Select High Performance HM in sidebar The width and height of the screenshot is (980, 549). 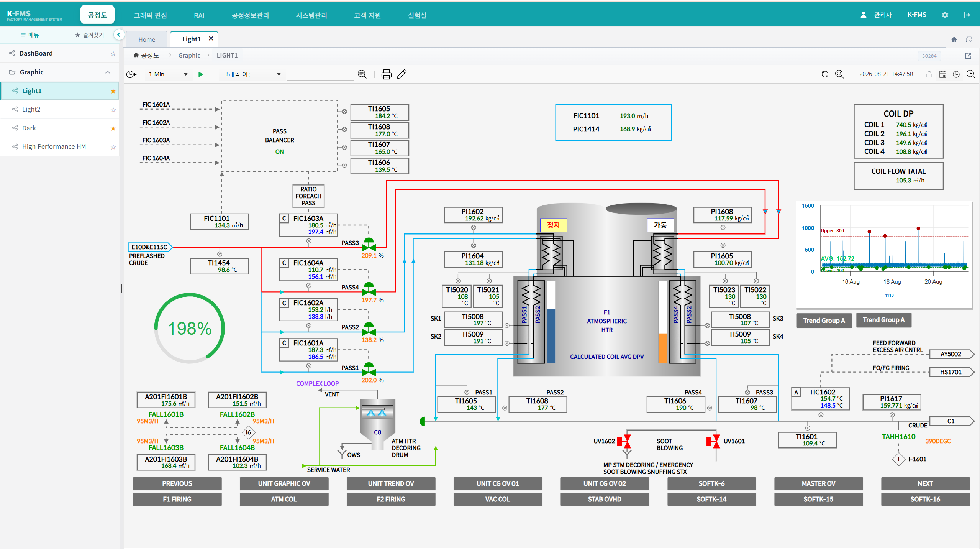tap(59, 147)
